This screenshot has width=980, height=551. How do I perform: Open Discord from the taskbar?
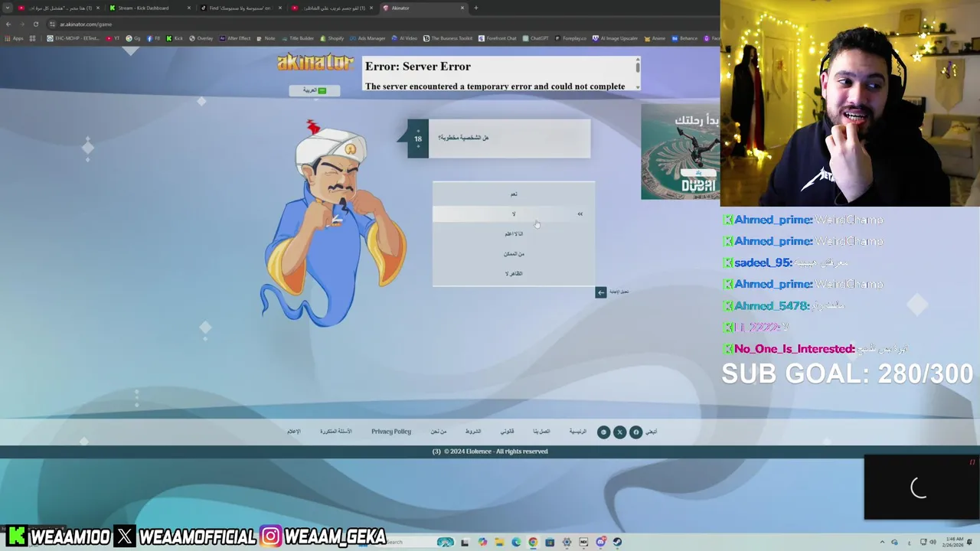point(600,543)
